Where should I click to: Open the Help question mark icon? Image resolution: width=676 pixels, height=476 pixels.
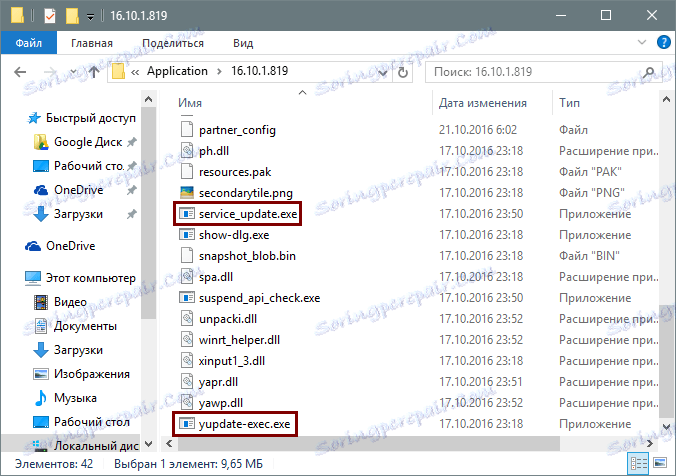point(663,42)
